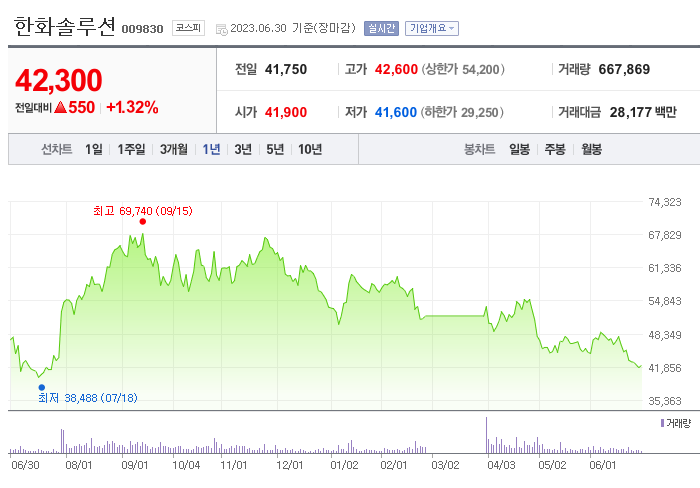Switch to the 일봉 candle chart
This screenshot has height=488, width=700.
click(519, 149)
